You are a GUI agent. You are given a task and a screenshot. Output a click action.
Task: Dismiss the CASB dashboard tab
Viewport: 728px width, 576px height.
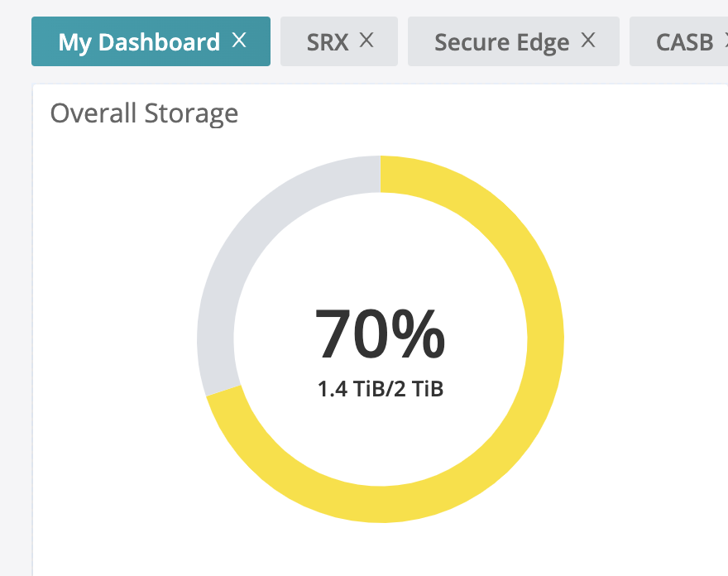click(x=725, y=41)
